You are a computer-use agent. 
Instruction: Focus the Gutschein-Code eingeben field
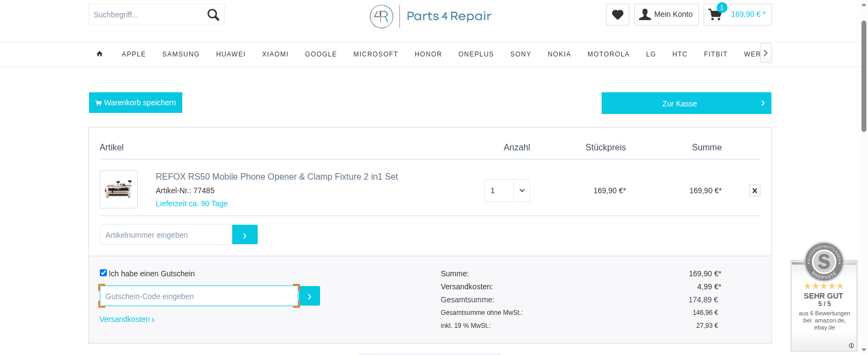click(199, 296)
